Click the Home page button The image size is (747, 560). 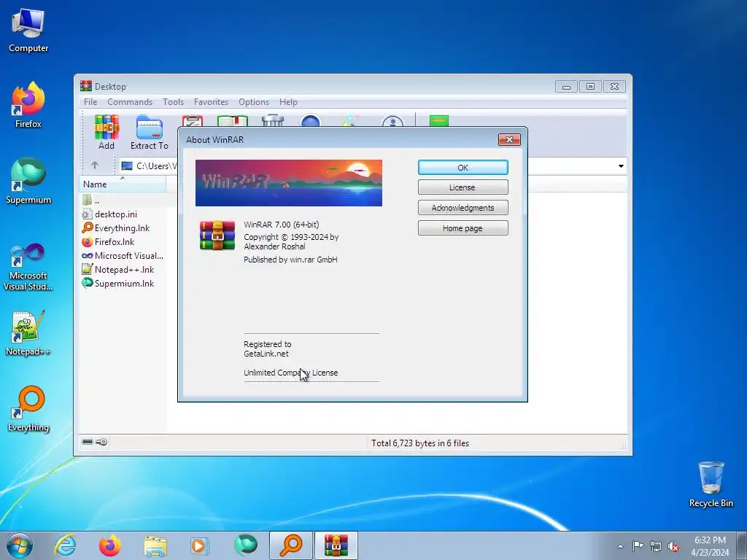click(x=462, y=228)
